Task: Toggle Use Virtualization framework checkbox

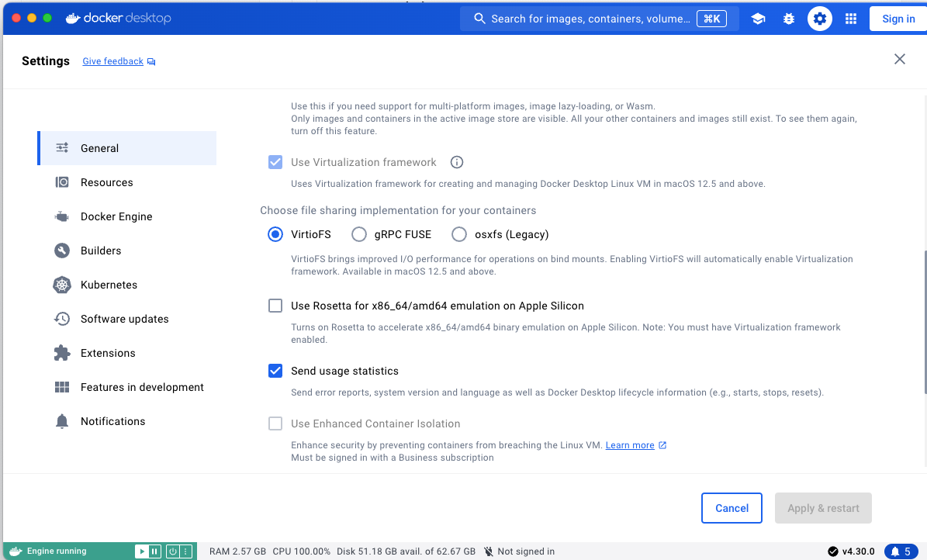Action: pyautogui.click(x=275, y=162)
